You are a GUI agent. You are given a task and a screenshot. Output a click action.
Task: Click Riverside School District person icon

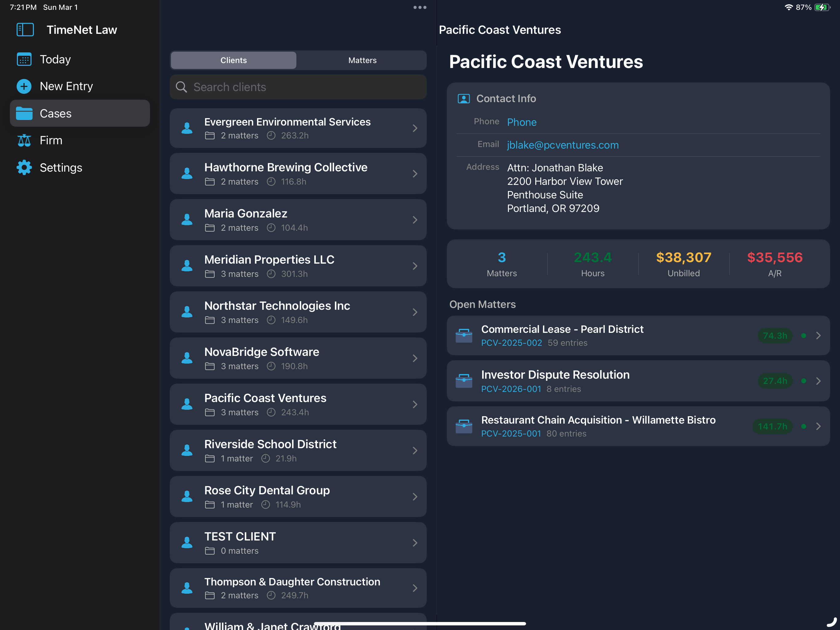pyautogui.click(x=187, y=450)
